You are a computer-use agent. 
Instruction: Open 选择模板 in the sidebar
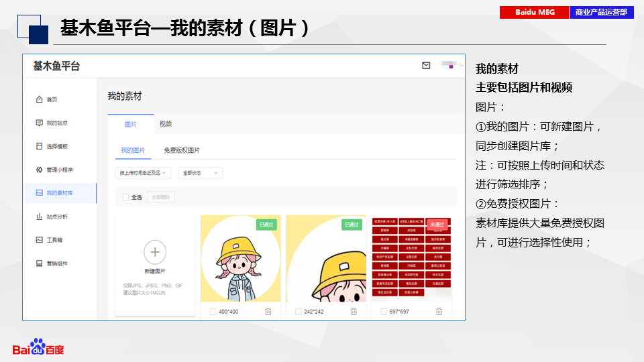coord(57,146)
